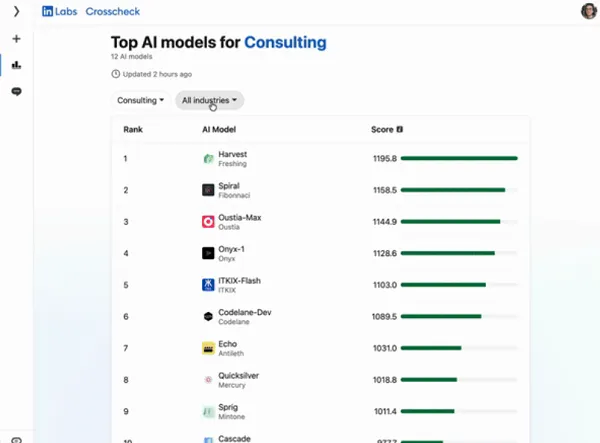Select the Onyx-1 model name
The height and width of the screenshot is (443, 600).
pos(231,249)
